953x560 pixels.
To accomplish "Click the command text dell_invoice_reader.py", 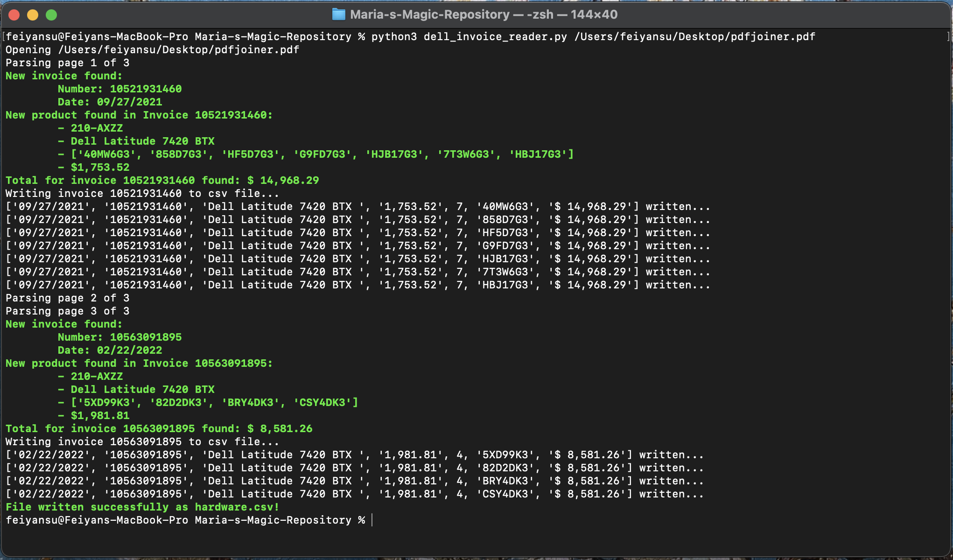I will (x=495, y=37).
